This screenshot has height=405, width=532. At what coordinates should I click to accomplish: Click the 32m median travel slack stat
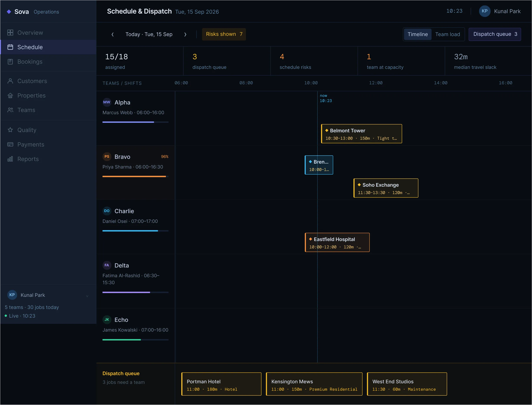pyautogui.click(x=488, y=61)
